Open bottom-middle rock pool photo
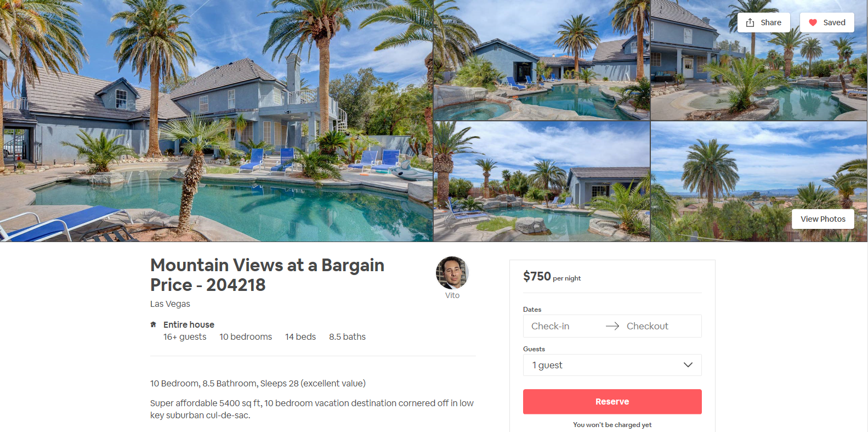 coord(542,182)
